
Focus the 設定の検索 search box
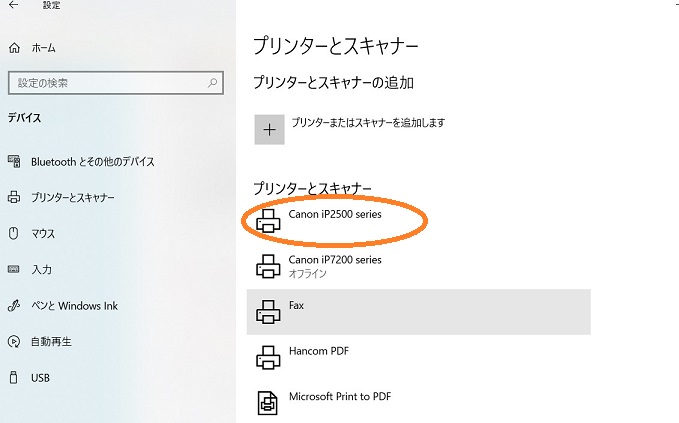point(116,83)
